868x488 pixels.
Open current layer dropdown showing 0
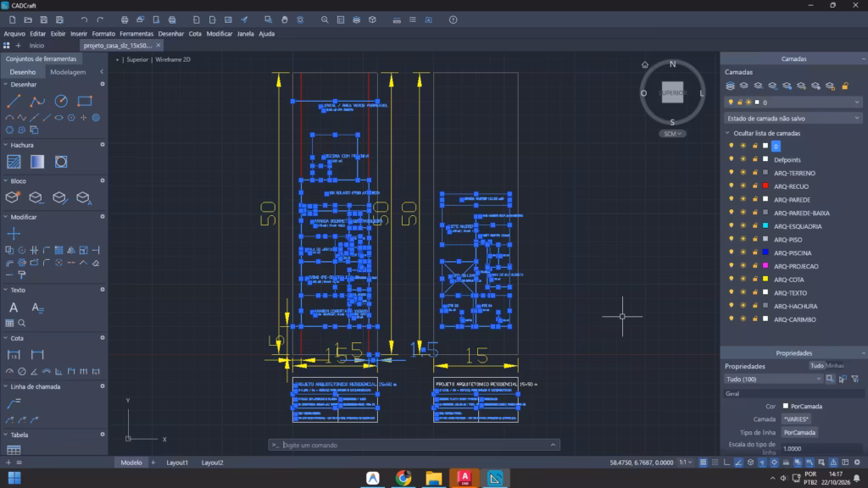(793, 103)
